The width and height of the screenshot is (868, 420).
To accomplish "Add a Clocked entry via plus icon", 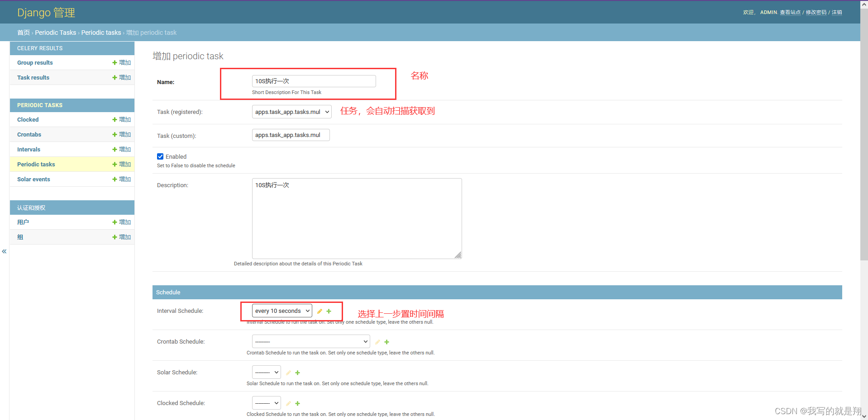I will point(121,120).
